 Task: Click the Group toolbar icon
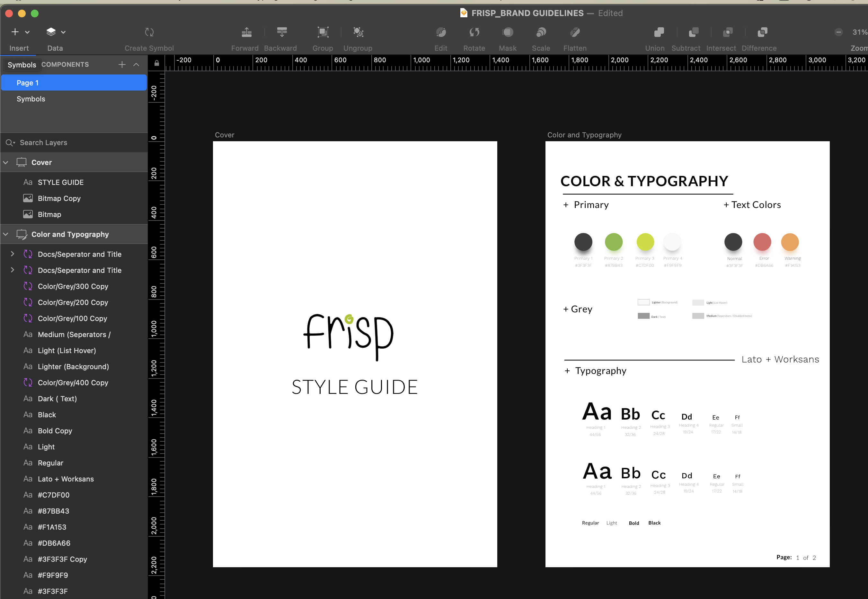point(323,32)
